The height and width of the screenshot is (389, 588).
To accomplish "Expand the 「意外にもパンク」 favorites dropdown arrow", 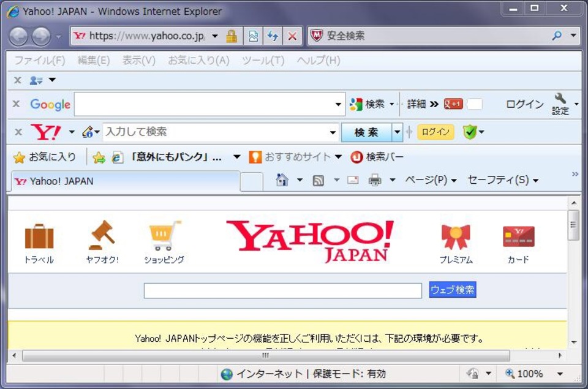I will pyautogui.click(x=236, y=157).
